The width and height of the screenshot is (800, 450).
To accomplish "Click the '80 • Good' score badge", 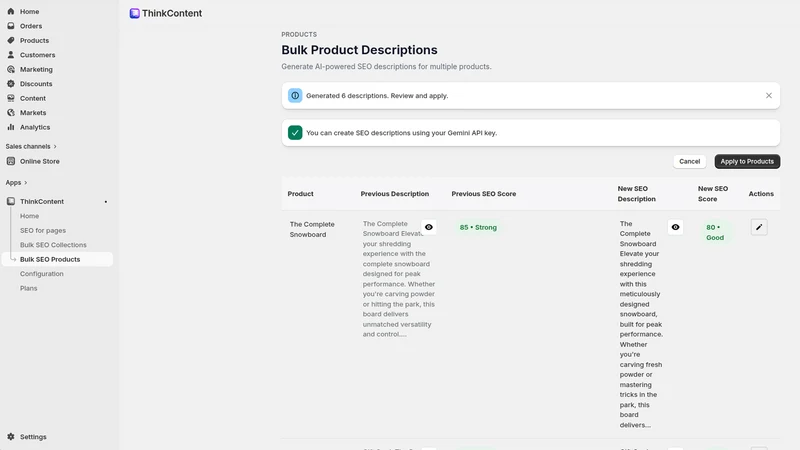I will 715,232.
